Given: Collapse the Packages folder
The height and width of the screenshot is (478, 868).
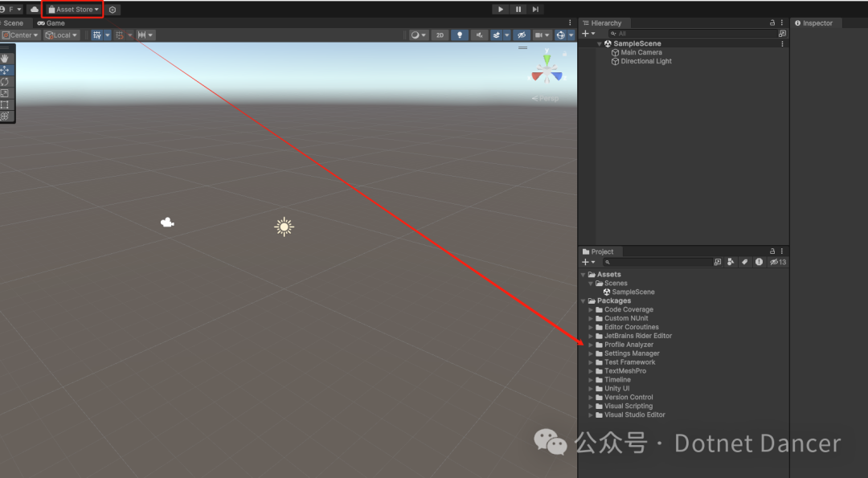Looking at the screenshot, I should pos(583,301).
